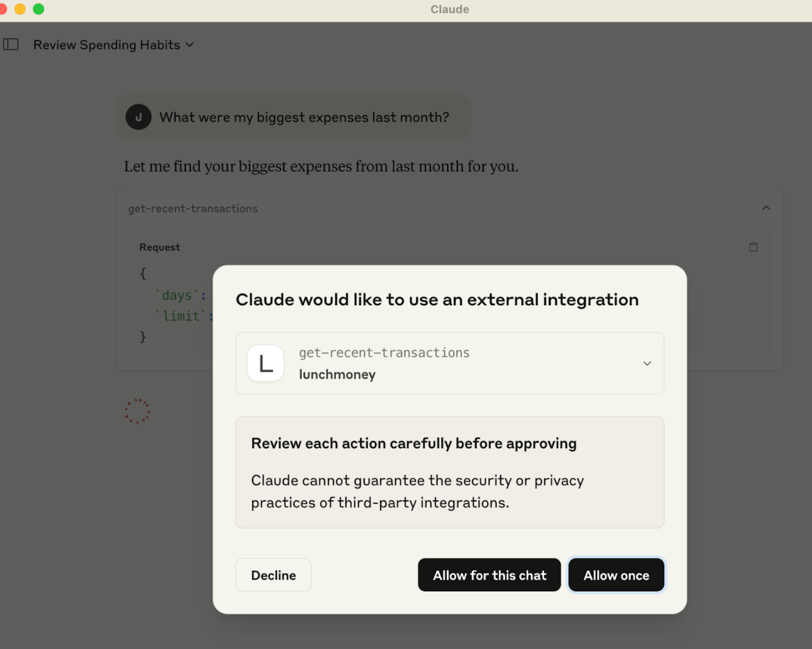Image resolution: width=812 pixels, height=649 pixels.
Task: Expand the integration details chevron in the dialog
Action: (647, 363)
